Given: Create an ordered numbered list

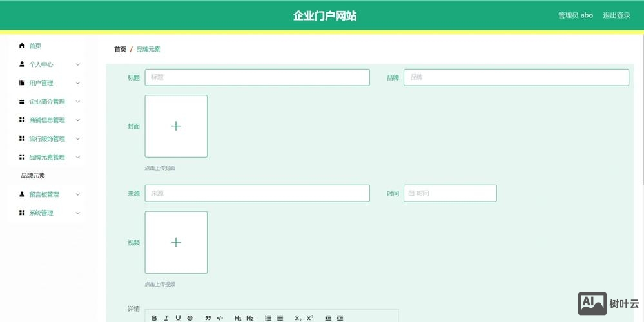Looking at the screenshot, I should (x=268, y=318).
